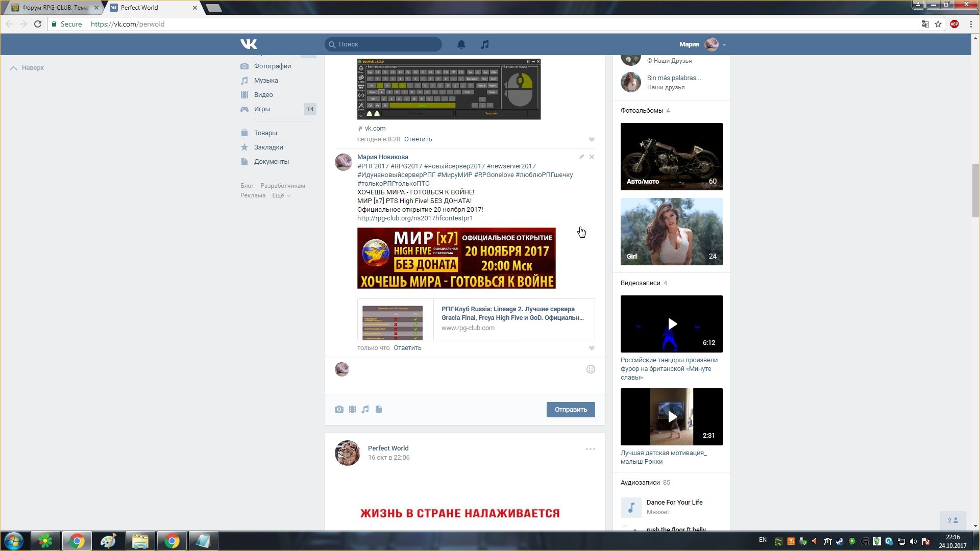Viewport: 980px width, 551px height.
Task: Expand the Ещё footer dropdown
Action: click(281, 195)
